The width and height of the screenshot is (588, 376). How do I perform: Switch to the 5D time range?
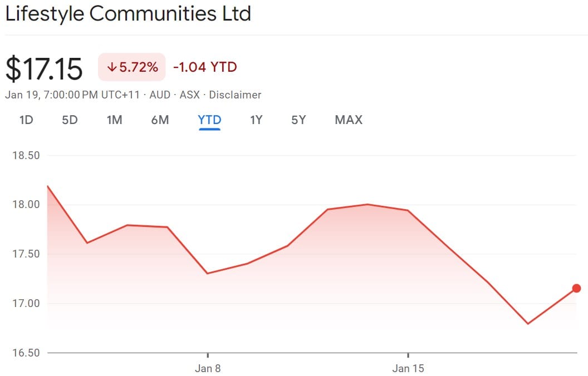[70, 120]
